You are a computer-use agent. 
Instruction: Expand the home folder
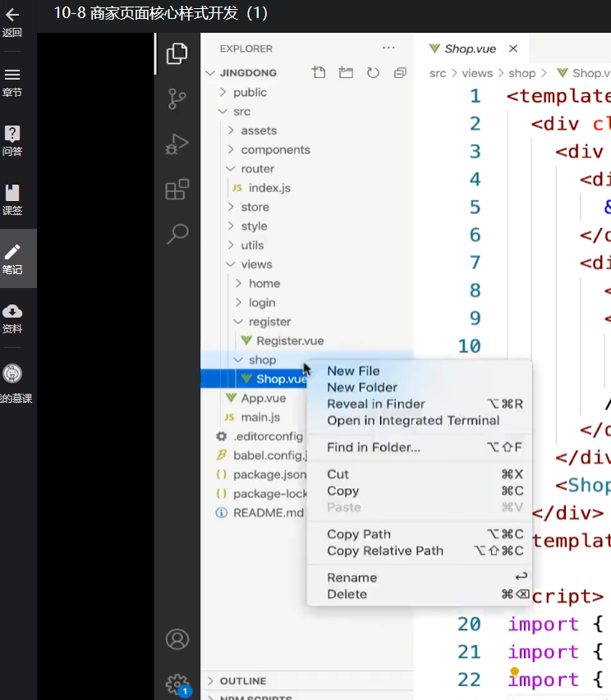(x=264, y=284)
